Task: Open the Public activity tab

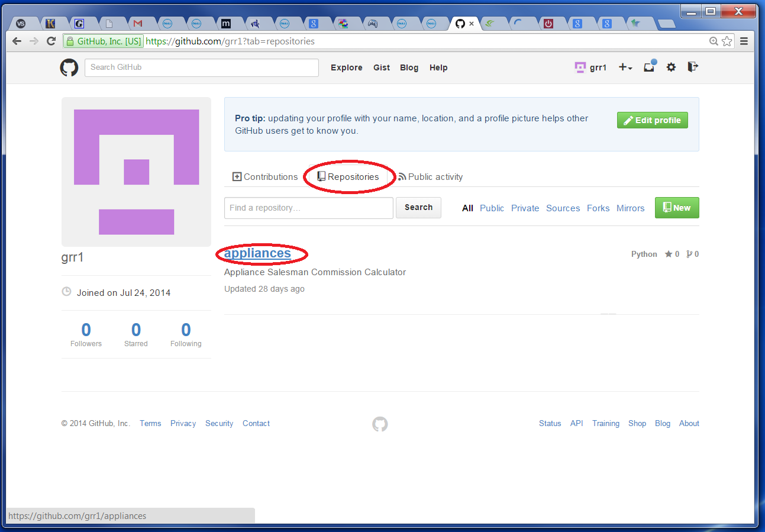Action: [x=430, y=177]
